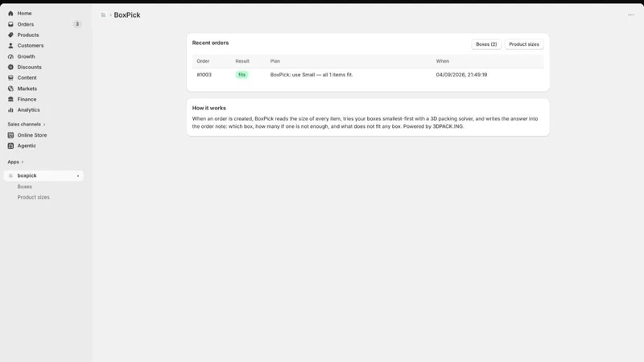Go to Orders in the sidebar

(26, 24)
